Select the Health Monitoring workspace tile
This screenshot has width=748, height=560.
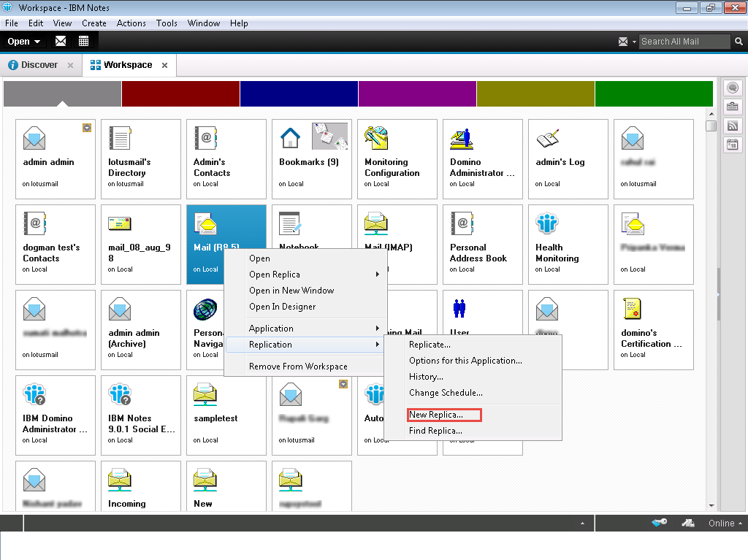[568, 244]
